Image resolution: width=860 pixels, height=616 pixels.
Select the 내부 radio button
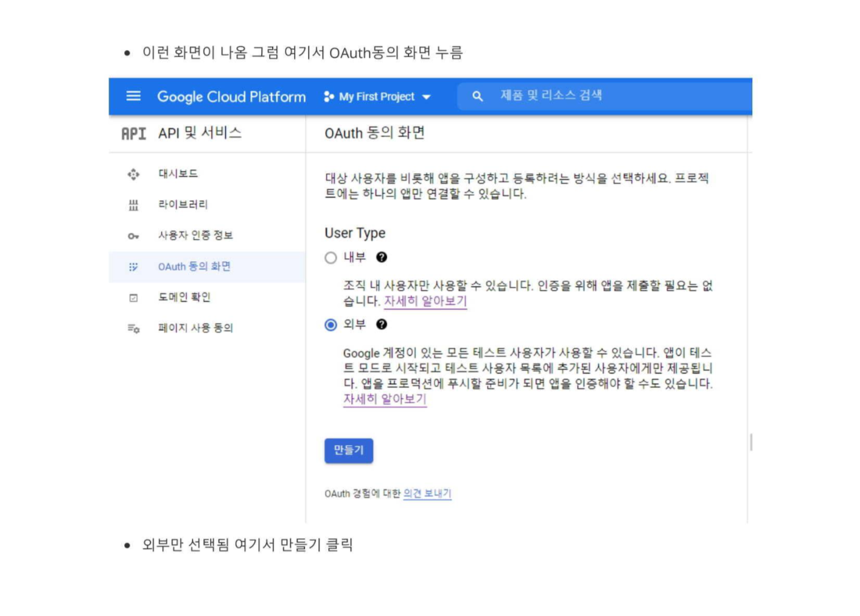tap(330, 258)
